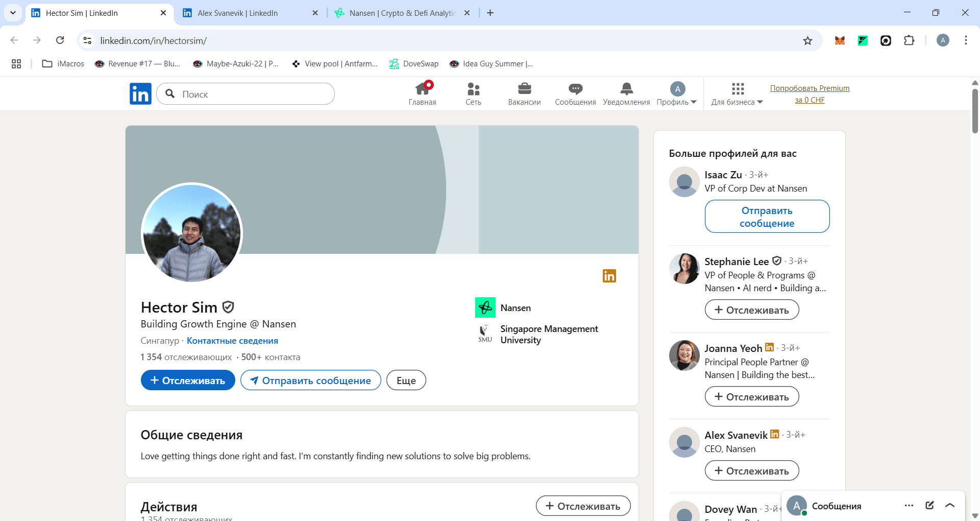Close the Alex Svanevik tab
The image size is (980, 521).
(315, 13)
